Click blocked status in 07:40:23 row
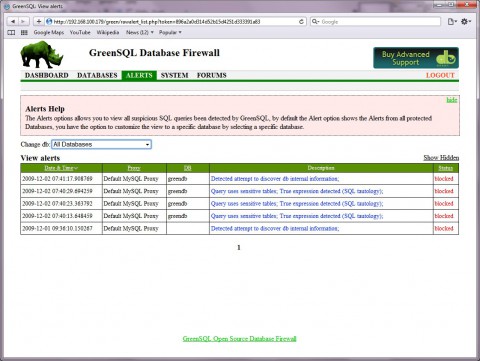Viewport: 480px width, 361px height. click(444, 204)
